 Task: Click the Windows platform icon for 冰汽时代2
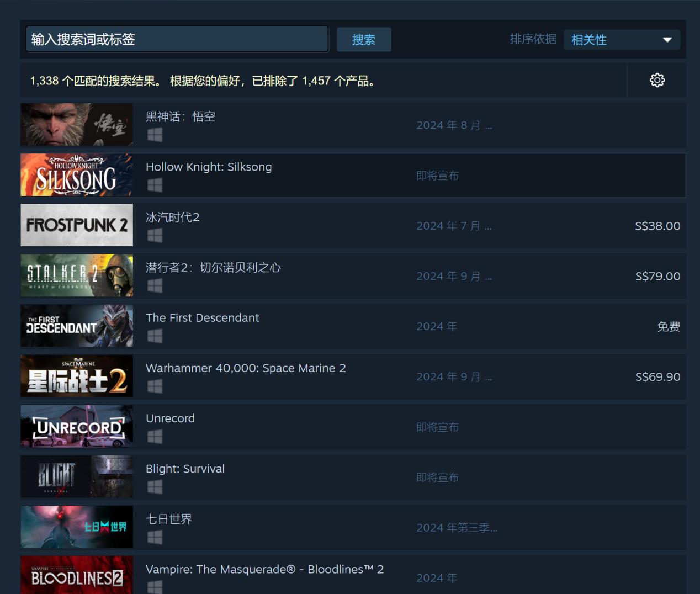tap(155, 235)
